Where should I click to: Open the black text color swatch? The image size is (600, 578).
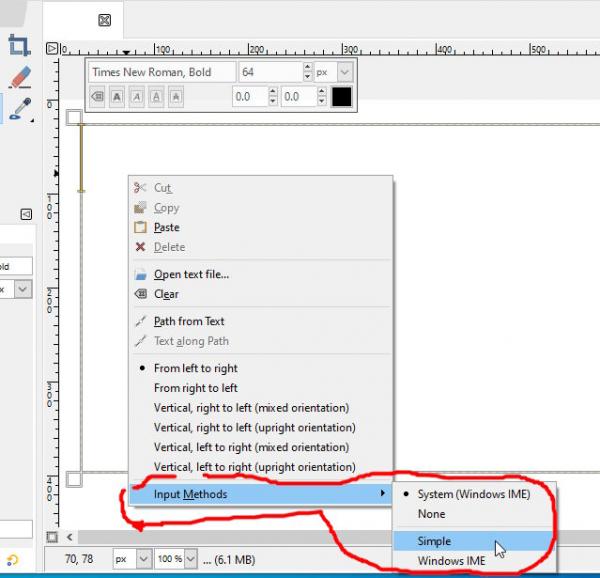[x=342, y=96]
